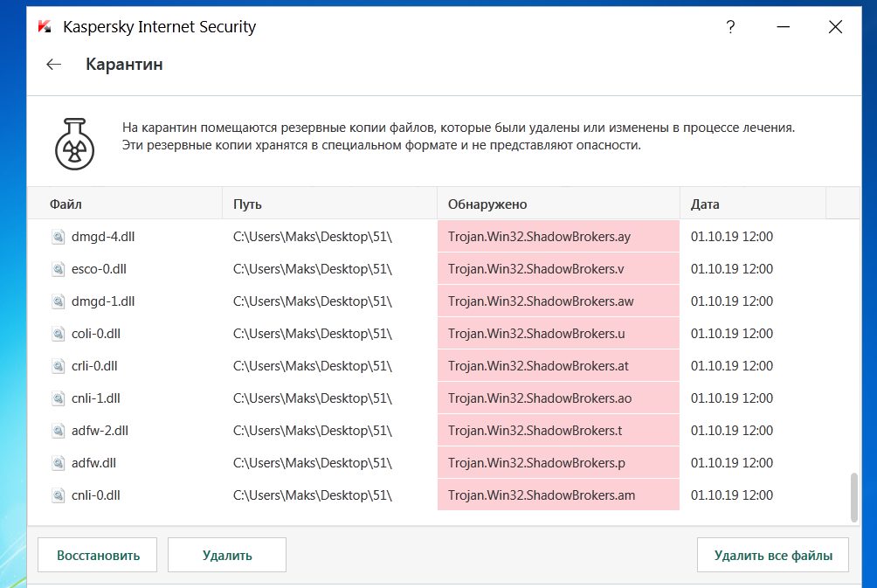The height and width of the screenshot is (588, 877).
Task: Click the adfw-2.dll file icon
Action: [x=59, y=431]
